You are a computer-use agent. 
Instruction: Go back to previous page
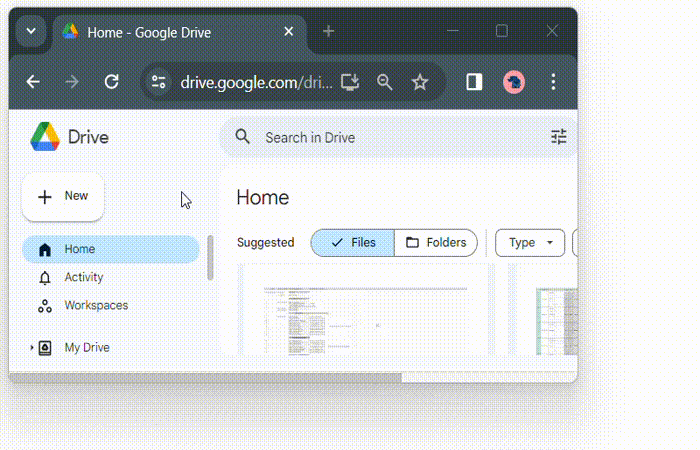tap(33, 82)
